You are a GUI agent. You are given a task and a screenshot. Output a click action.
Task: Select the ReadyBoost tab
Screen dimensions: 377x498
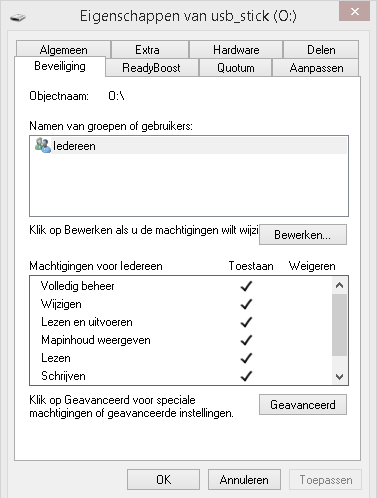(151, 68)
